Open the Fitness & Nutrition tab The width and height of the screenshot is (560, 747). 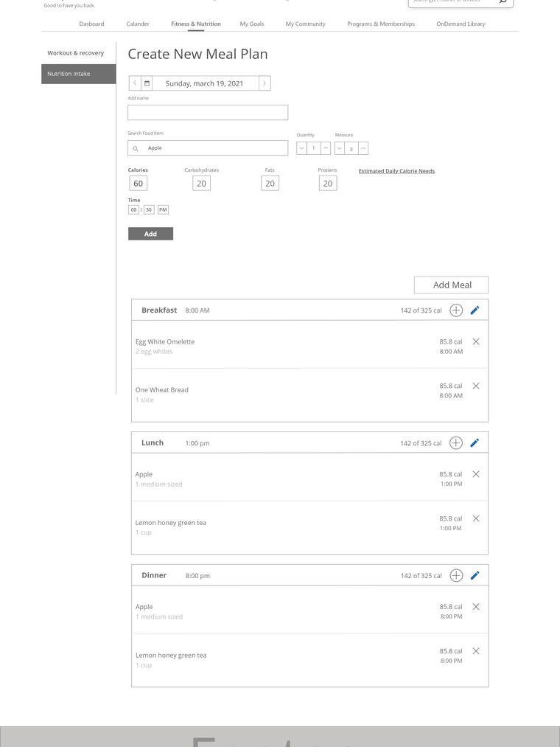(195, 24)
